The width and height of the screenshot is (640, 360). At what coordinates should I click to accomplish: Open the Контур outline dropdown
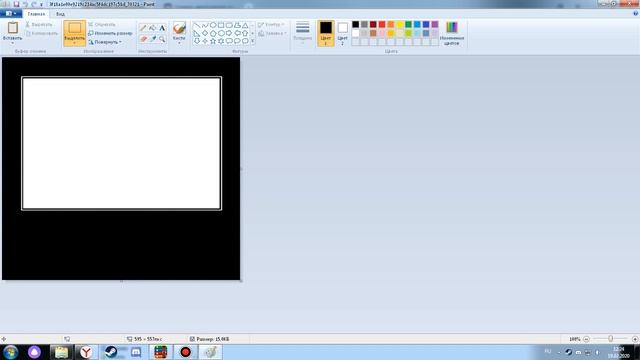[x=271, y=24]
